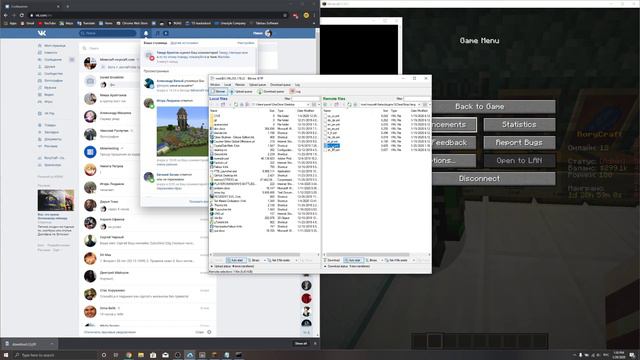Open the Upload queue menu in SFTP
Screen dimensions: 640x360
coord(258,84)
